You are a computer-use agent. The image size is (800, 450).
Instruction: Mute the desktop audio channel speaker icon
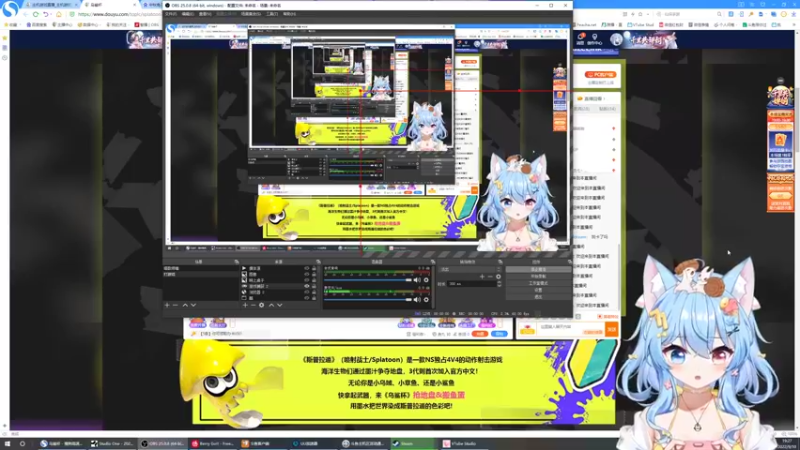pos(417,280)
